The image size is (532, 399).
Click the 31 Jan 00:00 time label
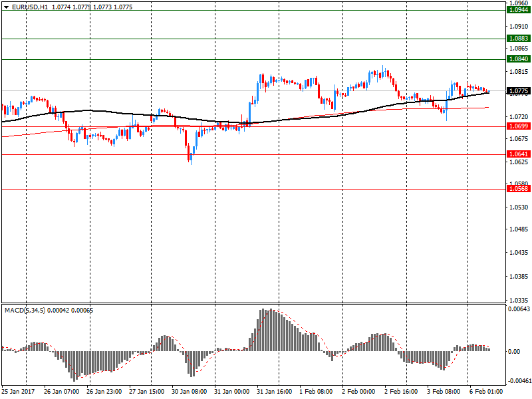point(231,392)
